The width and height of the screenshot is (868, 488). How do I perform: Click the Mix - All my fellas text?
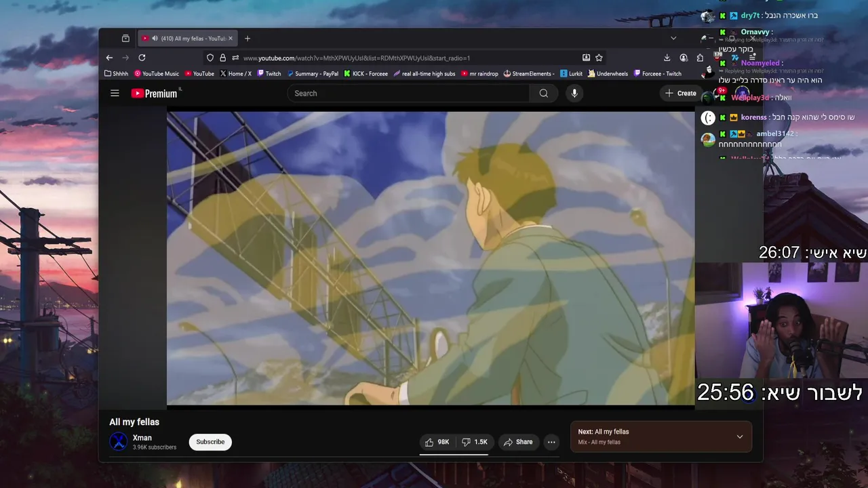click(599, 443)
